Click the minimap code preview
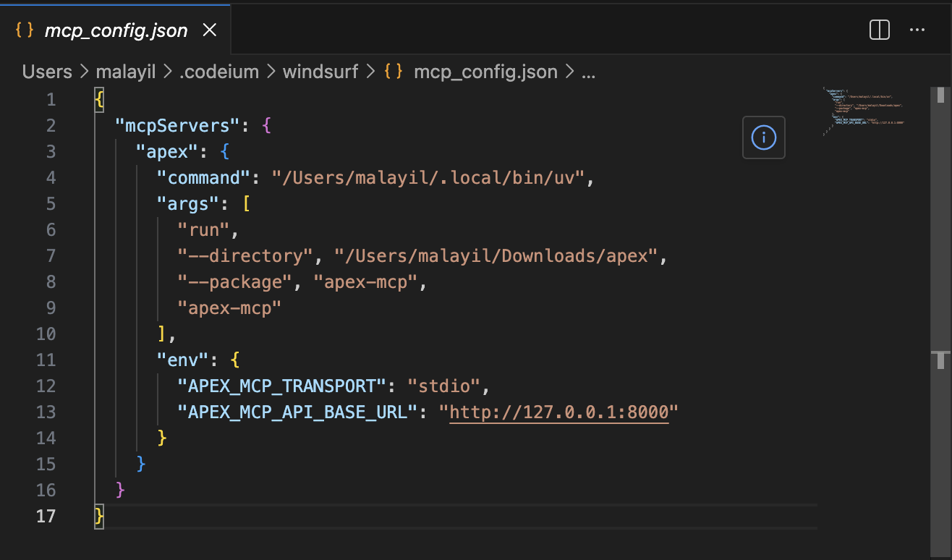 (x=864, y=111)
